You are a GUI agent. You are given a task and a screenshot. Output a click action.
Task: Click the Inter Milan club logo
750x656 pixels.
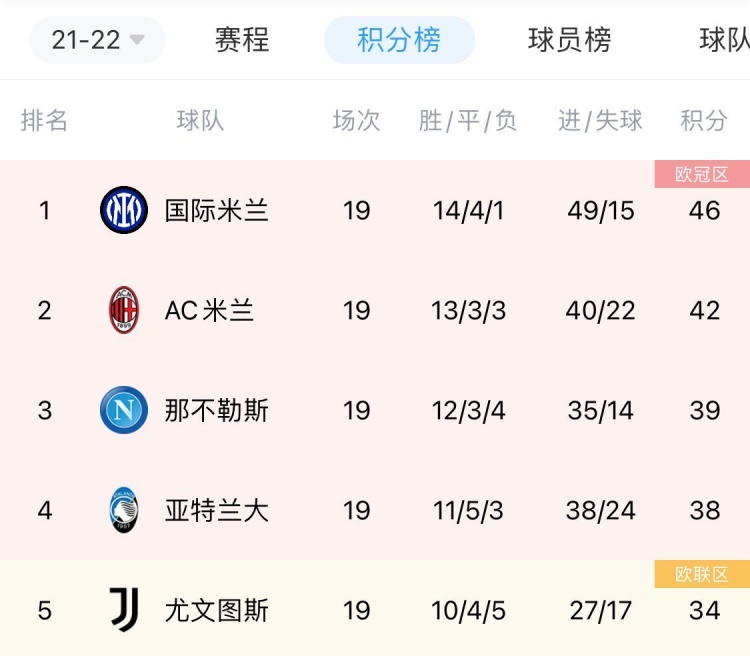[x=124, y=210]
